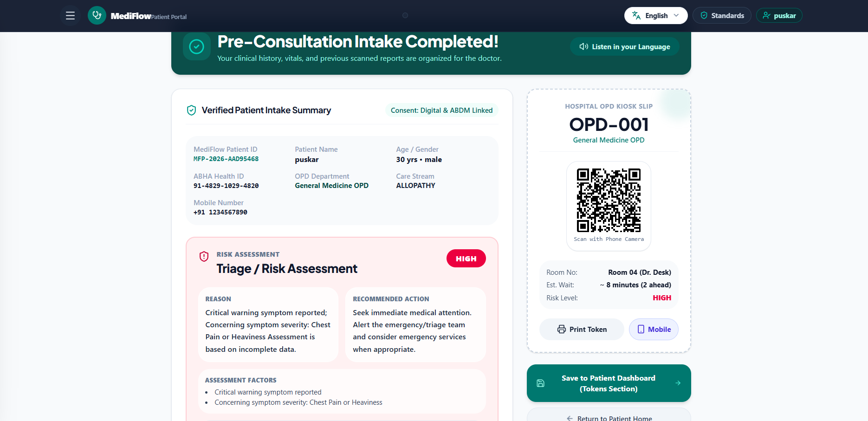This screenshot has width=868, height=421.
Task: Click the speaker icon on Listen button
Action: pos(584,46)
